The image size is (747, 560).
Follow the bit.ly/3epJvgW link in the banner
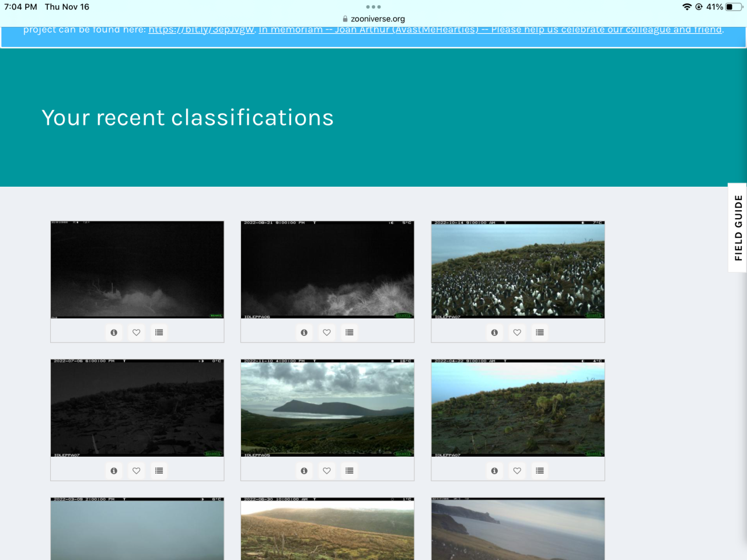coord(201,30)
